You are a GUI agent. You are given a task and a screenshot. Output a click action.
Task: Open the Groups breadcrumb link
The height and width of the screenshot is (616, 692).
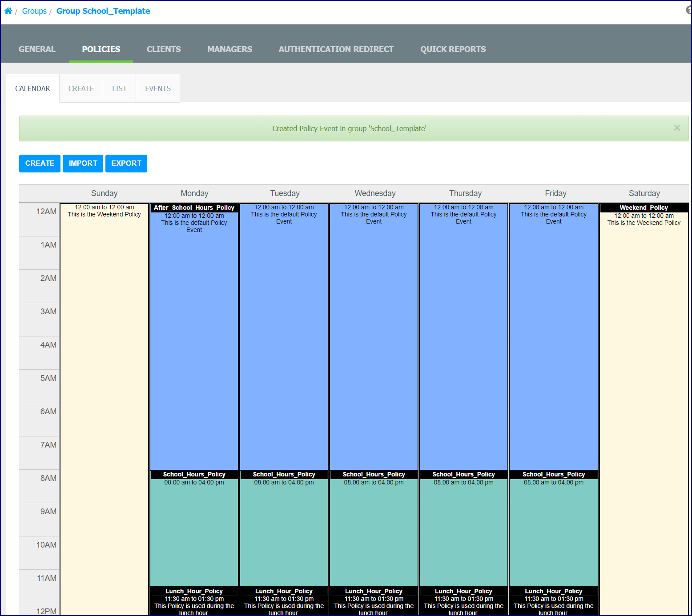(x=34, y=11)
